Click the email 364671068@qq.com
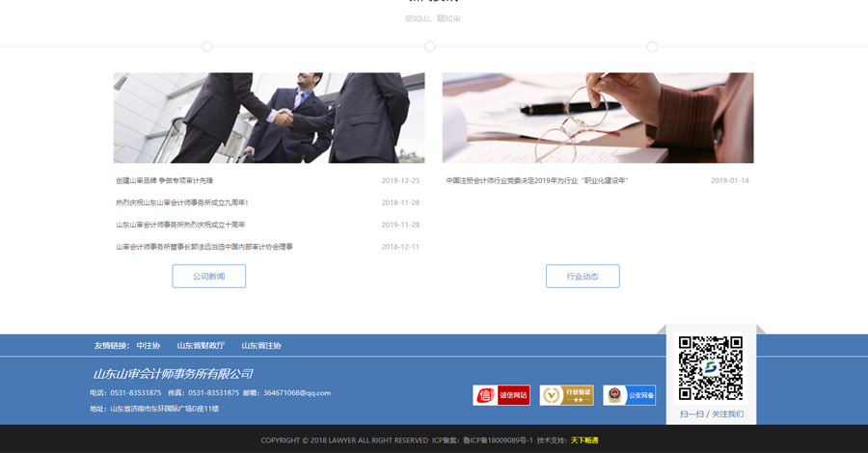Screen dimensions: 868x453 (x=297, y=392)
